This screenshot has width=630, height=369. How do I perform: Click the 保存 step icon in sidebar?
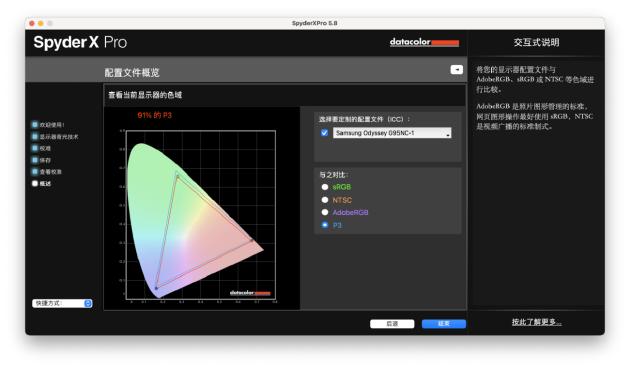pos(35,160)
